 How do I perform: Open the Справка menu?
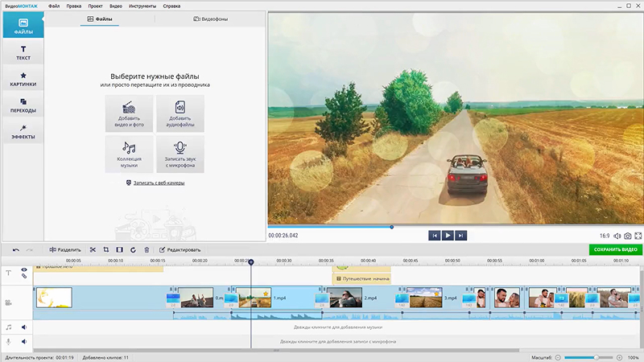click(x=171, y=6)
